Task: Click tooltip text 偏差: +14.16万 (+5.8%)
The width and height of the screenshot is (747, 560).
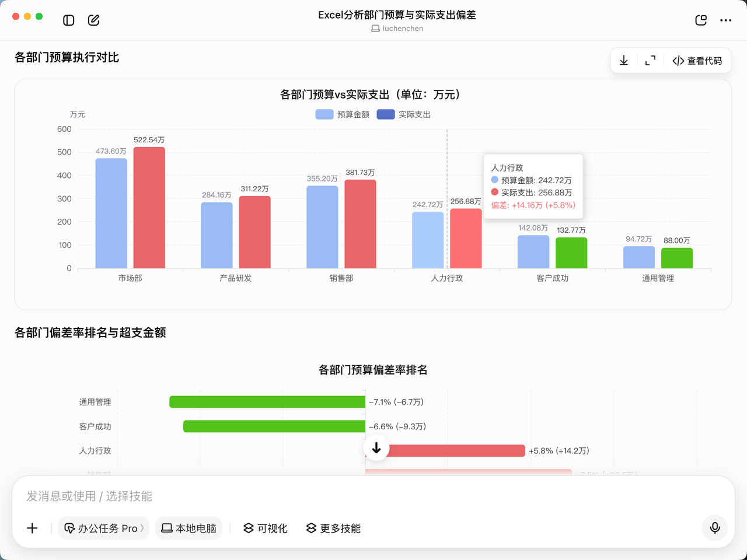Action: point(533,205)
